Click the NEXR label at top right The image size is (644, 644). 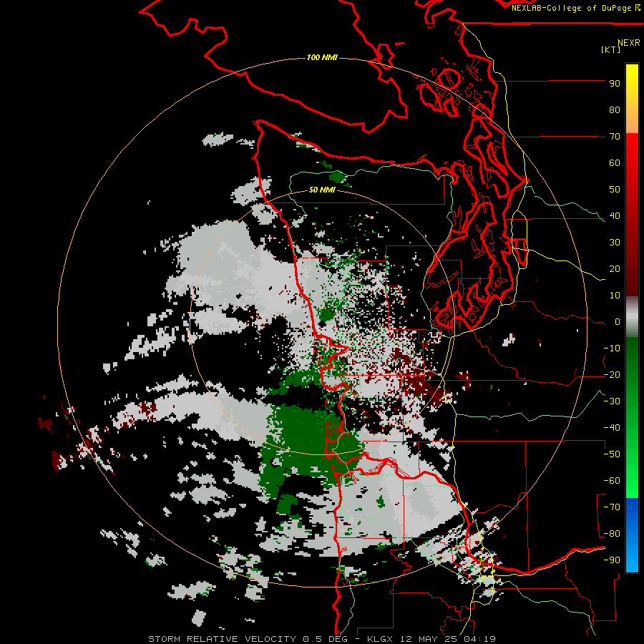pos(628,43)
